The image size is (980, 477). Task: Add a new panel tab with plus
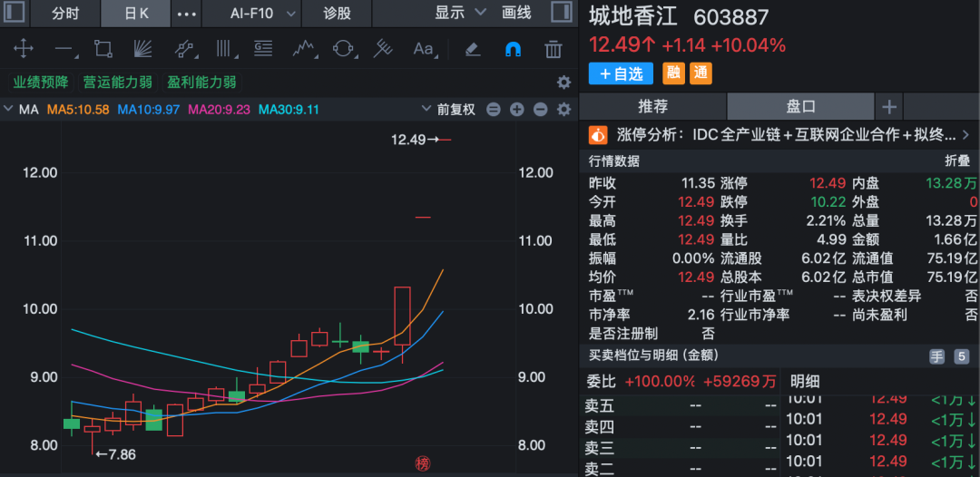[x=888, y=107]
